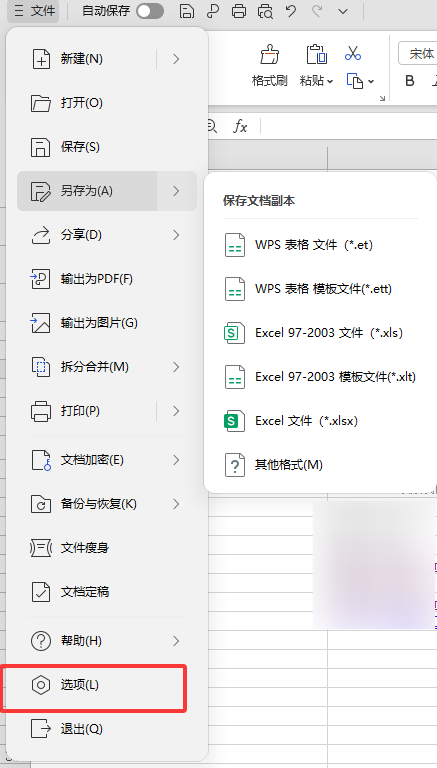Select 分享(D) menu item
Viewport: 437px width, 768px height.
107,236
